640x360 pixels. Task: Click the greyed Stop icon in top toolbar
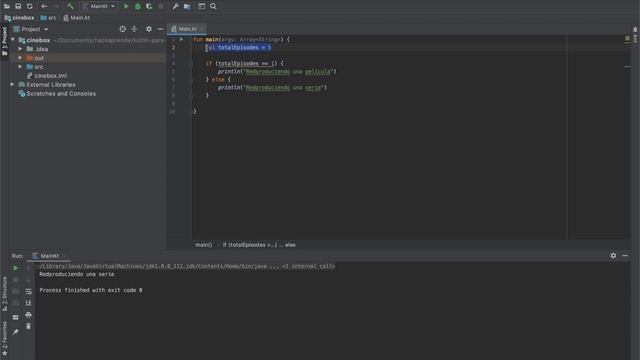tap(161, 6)
